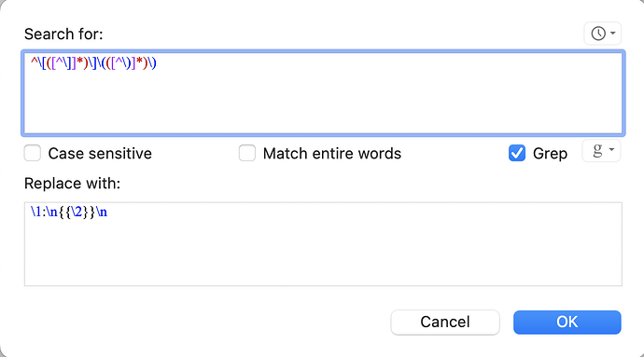This screenshot has width=644, height=357.
Task: Expand the arrow beside the 'g' icon
Action: 611,149
